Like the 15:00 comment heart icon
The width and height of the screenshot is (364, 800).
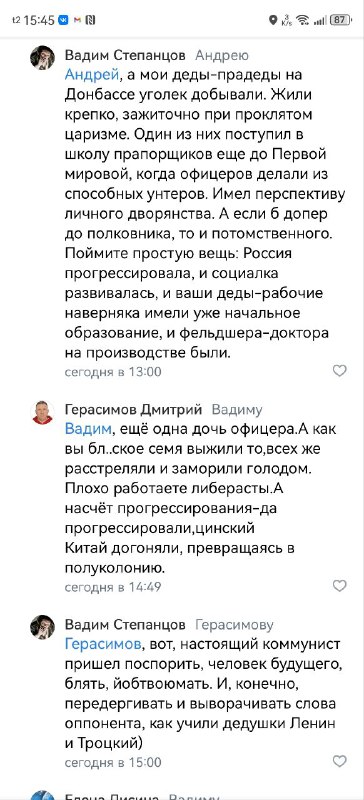pos(339,761)
